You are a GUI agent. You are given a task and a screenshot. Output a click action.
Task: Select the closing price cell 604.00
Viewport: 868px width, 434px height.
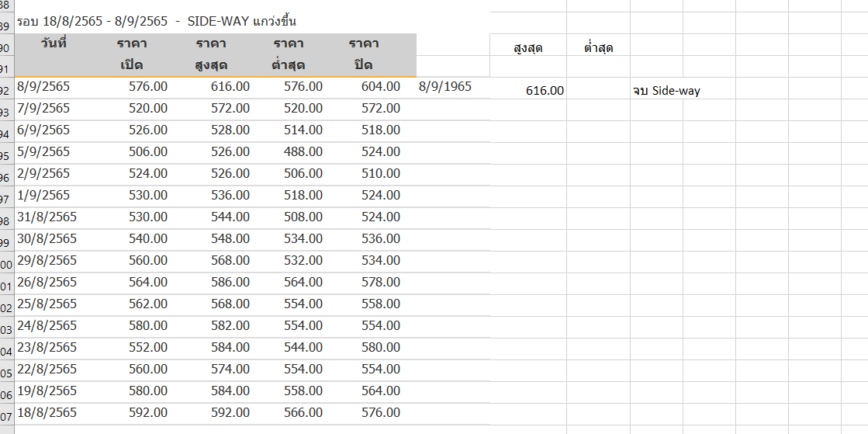(380, 87)
